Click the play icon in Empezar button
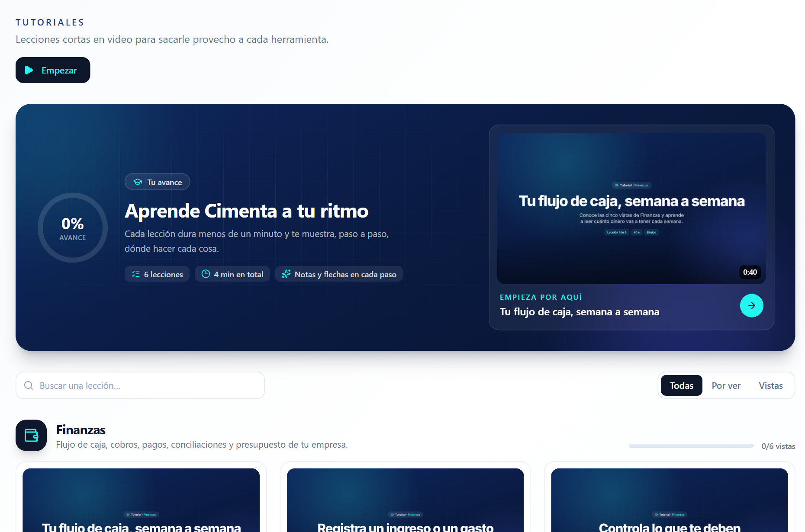The height and width of the screenshot is (532, 805). click(x=29, y=70)
